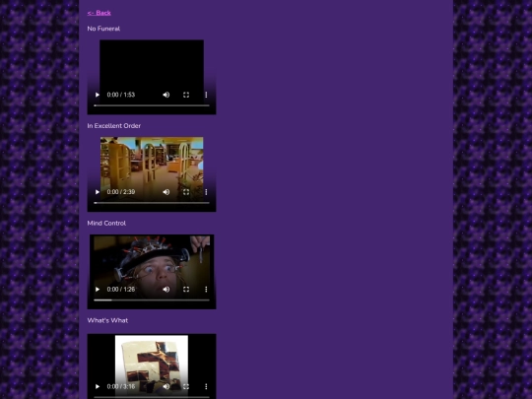The height and width of the screenshot is (399, 532).
Task: Play the Mind Control video
Action: point(98,290)
